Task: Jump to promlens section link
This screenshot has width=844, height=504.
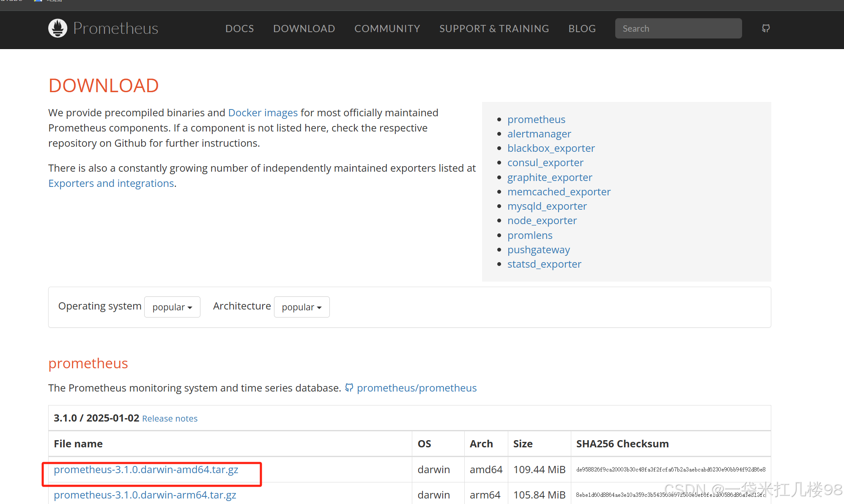Action: (x=530, y=236)
